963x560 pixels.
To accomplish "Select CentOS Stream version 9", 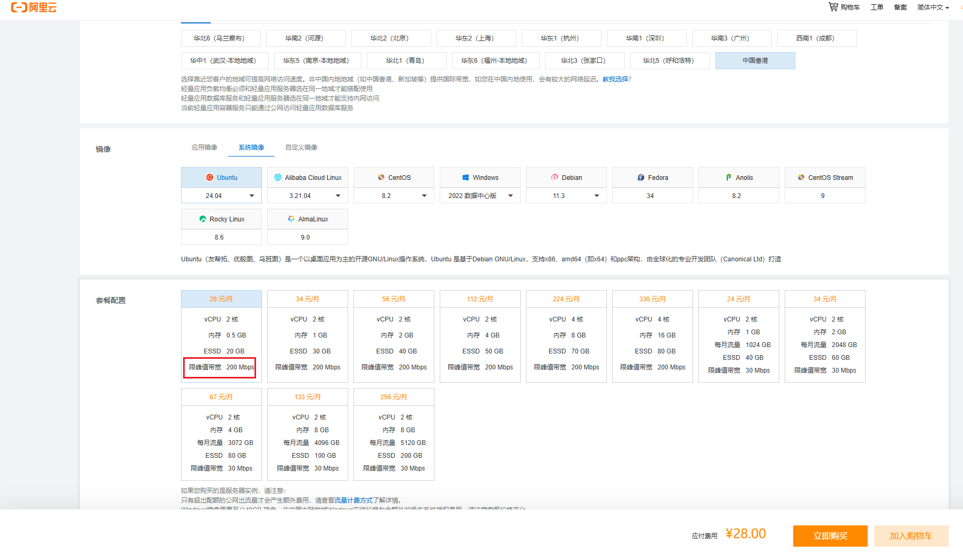I will point(825,196).
